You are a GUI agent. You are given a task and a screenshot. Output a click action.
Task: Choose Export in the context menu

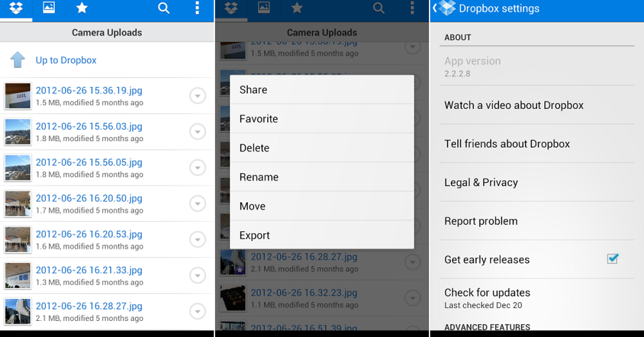321,235
